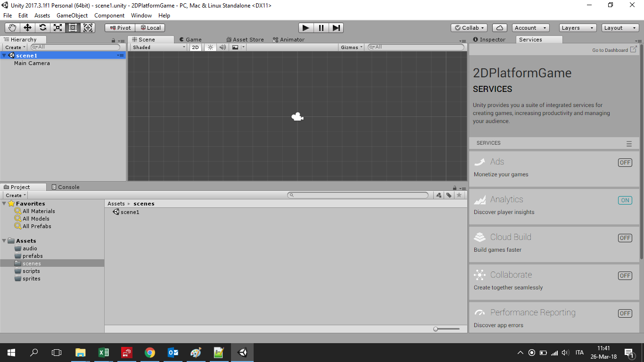This screenshot has width=644, height=362.
Task: Select the Rotate tool
Action: (42, 28)
